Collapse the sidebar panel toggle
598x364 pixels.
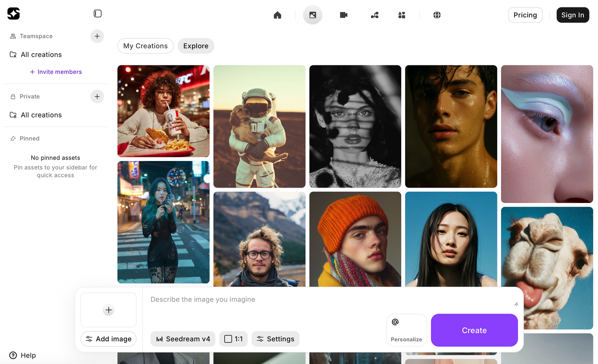pos(98,14)
